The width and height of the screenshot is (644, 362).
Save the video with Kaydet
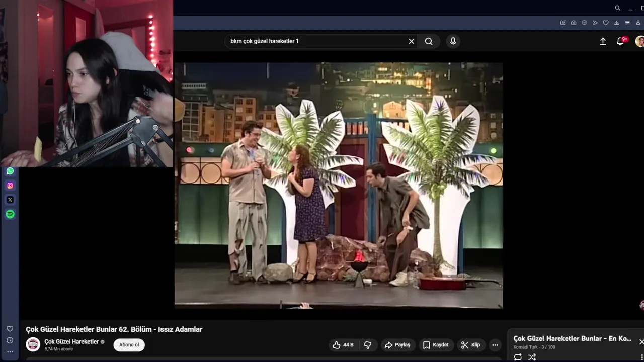pos(435,345)
